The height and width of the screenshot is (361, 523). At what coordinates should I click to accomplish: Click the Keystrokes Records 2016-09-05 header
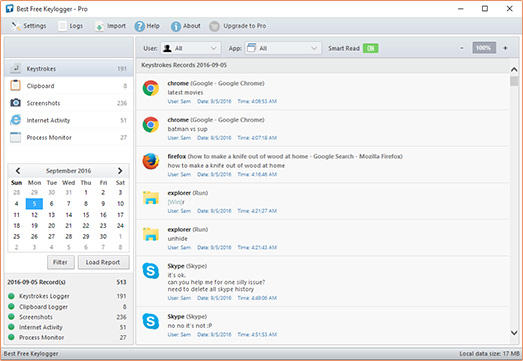[184, 65]
